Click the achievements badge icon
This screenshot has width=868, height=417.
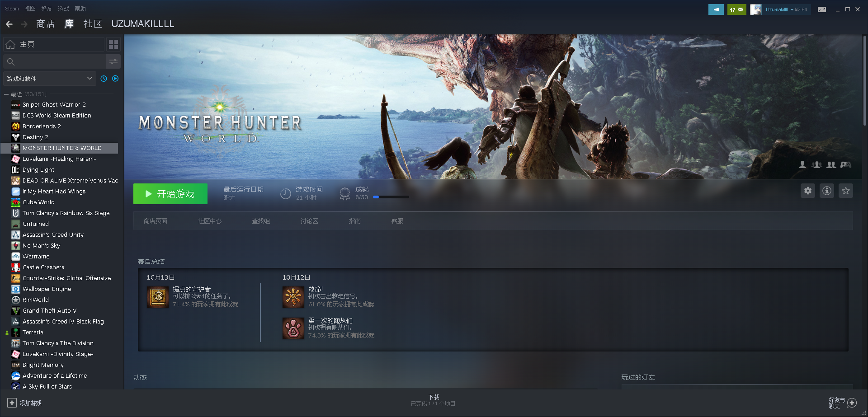pos(345,194)
